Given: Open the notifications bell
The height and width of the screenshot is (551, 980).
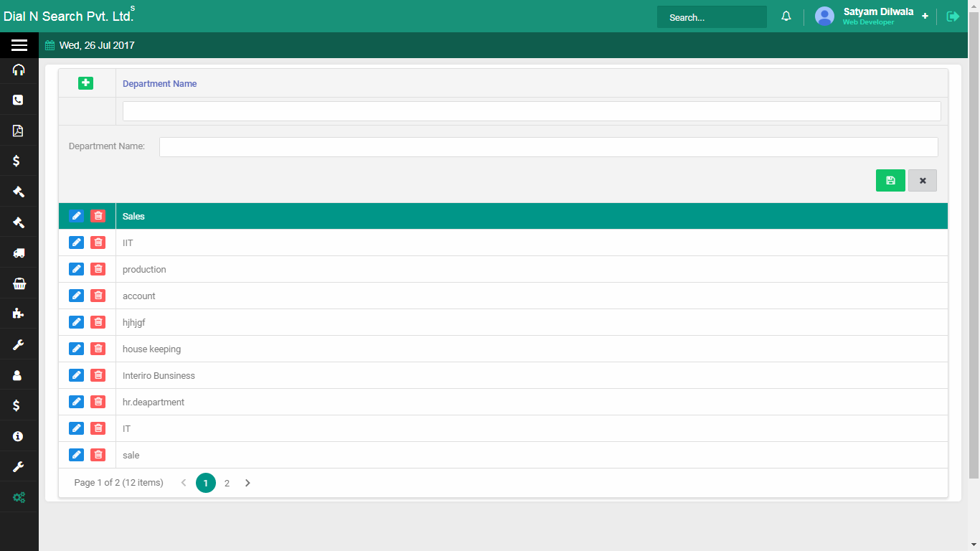Looking at the screenshot, I should point(786,17).
